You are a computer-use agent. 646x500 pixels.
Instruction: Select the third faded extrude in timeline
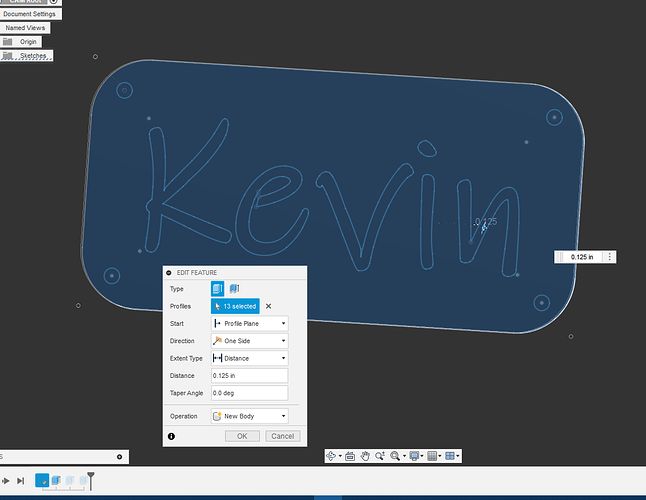coord(83,480)
